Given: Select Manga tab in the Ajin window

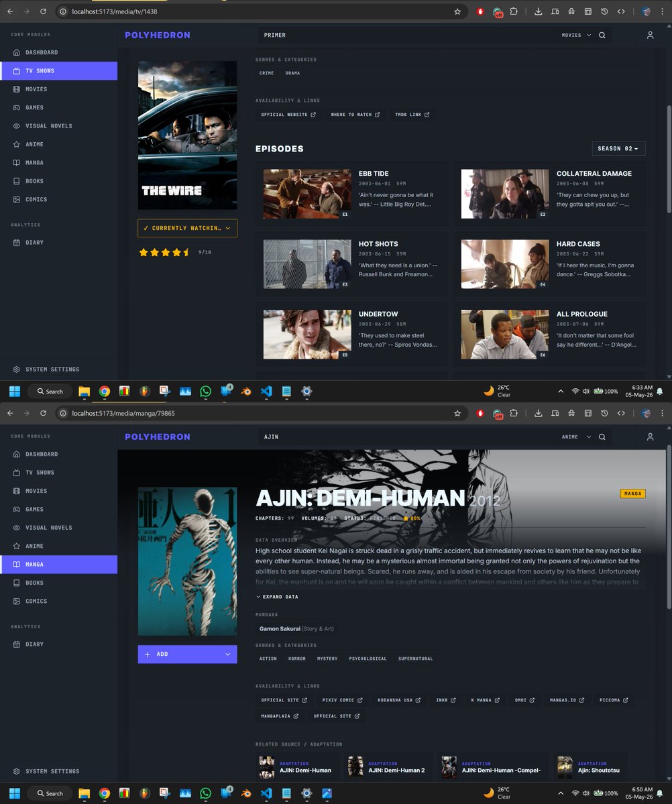Looking at the screenshot, I should point(58,565).
